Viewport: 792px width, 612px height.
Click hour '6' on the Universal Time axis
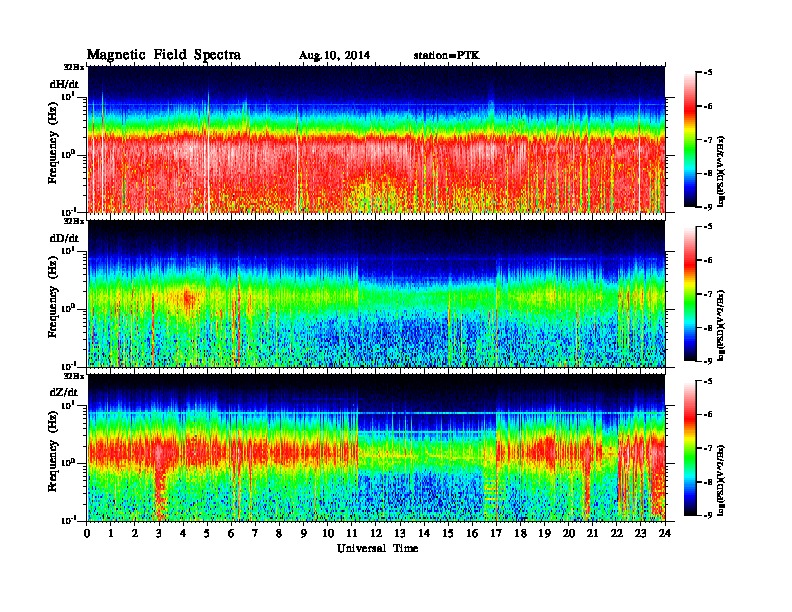[x=231, y=533]
